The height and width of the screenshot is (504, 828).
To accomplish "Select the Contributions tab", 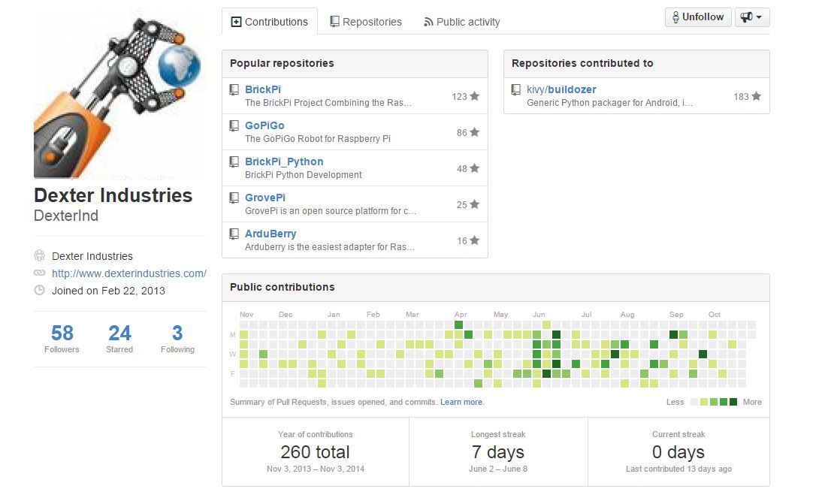I will (x=269, y=22).
